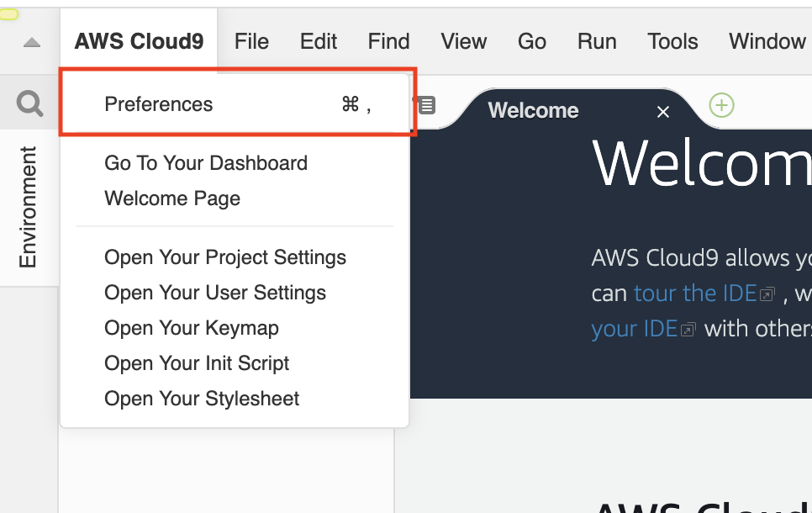The image size is (812, 513).
Task: Select Open Your Keymap
Action: pyautogui.click(x=235, y=328)
